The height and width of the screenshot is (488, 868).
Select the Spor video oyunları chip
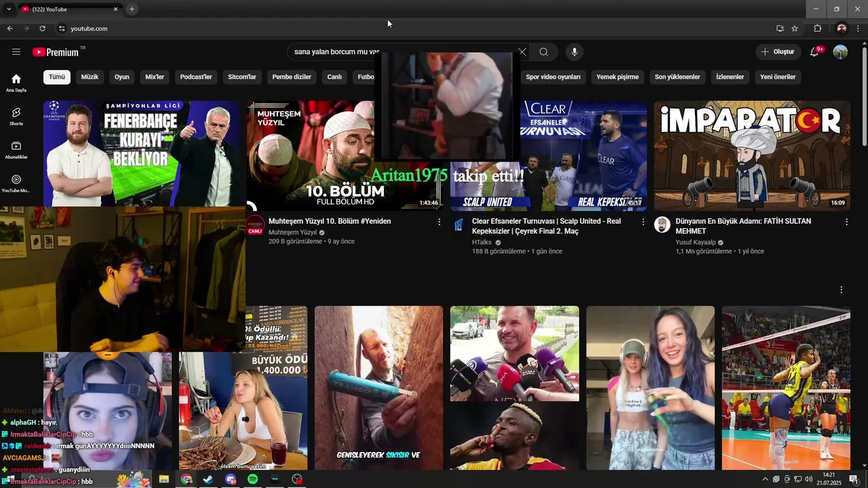(553, 77)
